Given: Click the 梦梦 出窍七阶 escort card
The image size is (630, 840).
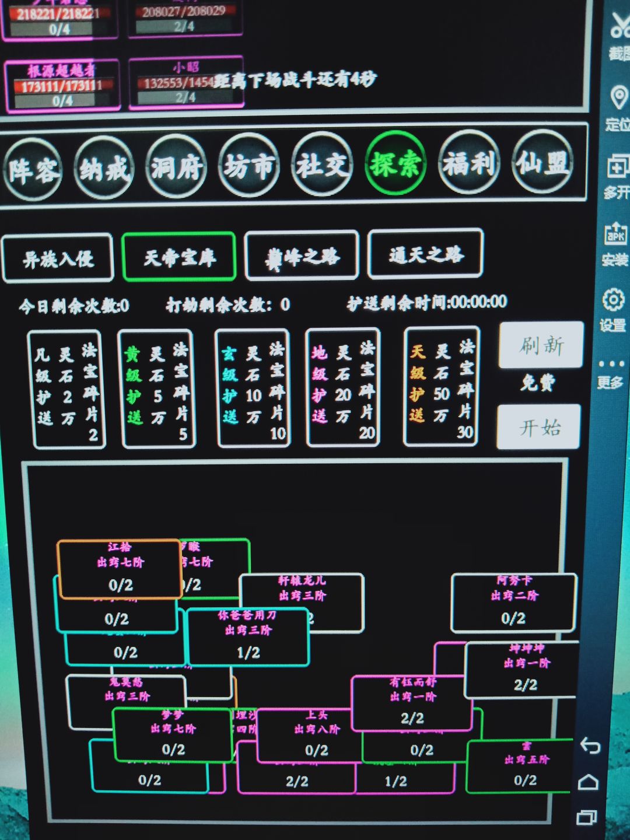Looking at the screenshot, I should click(173, 734).
